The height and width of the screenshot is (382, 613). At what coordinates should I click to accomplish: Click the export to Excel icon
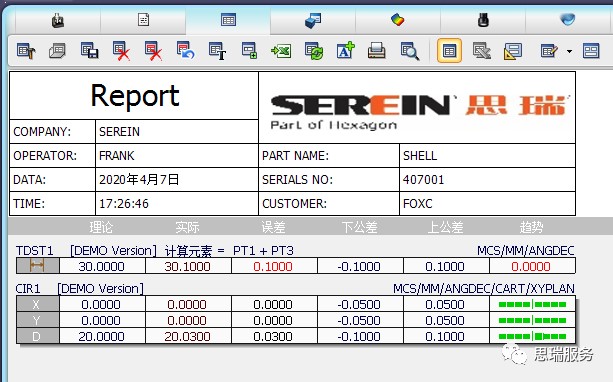coord(281,51)
